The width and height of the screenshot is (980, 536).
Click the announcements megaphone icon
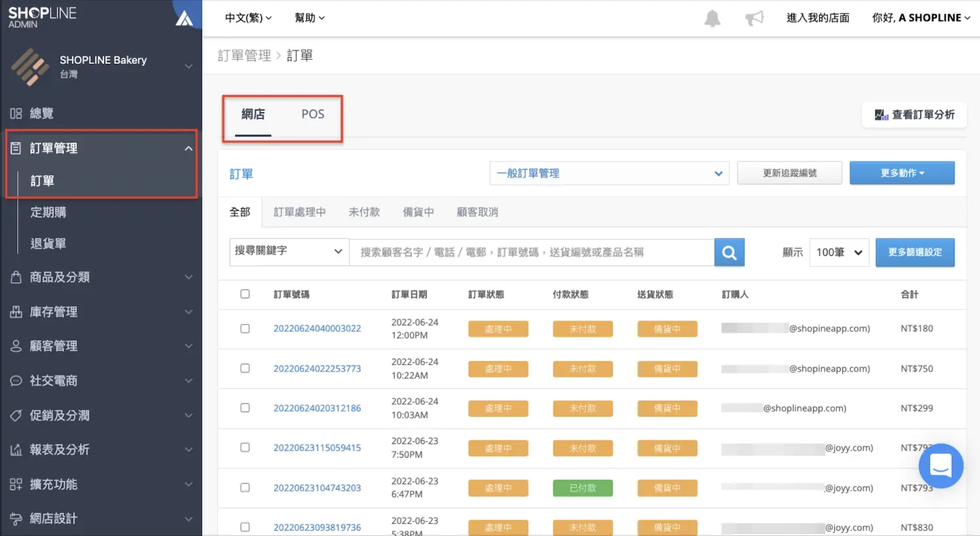click(x=755, y=18)
